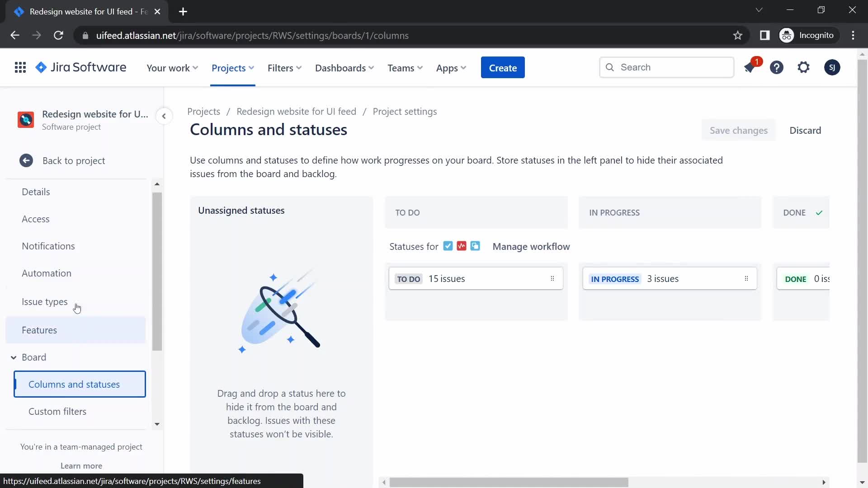Click the Features menu item in sidebar

pos(39,329)
